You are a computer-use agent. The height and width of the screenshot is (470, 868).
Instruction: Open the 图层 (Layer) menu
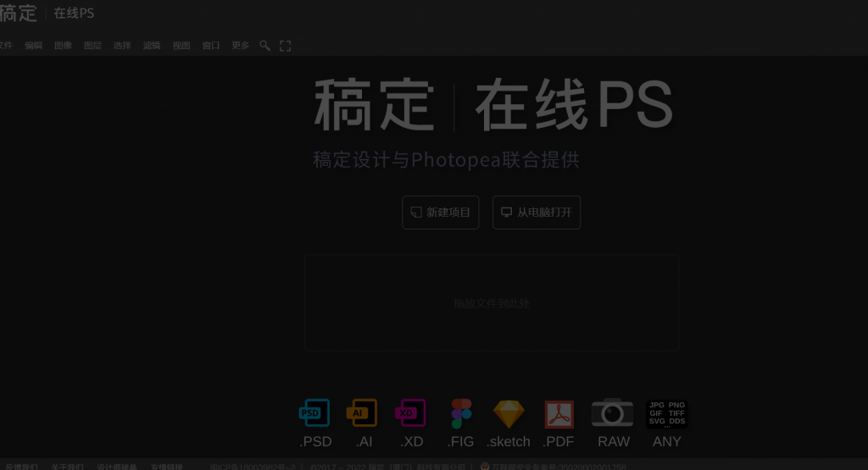pyautogui.click(x=92, y=46)
